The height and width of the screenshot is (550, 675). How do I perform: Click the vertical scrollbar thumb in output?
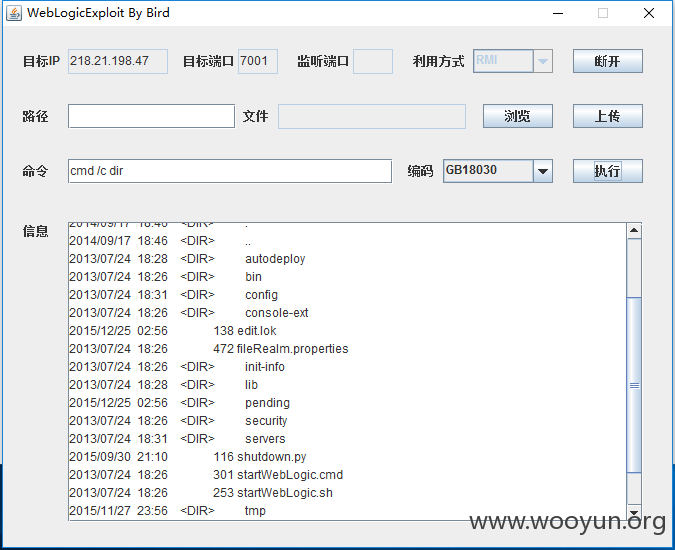tap(634, 385)
